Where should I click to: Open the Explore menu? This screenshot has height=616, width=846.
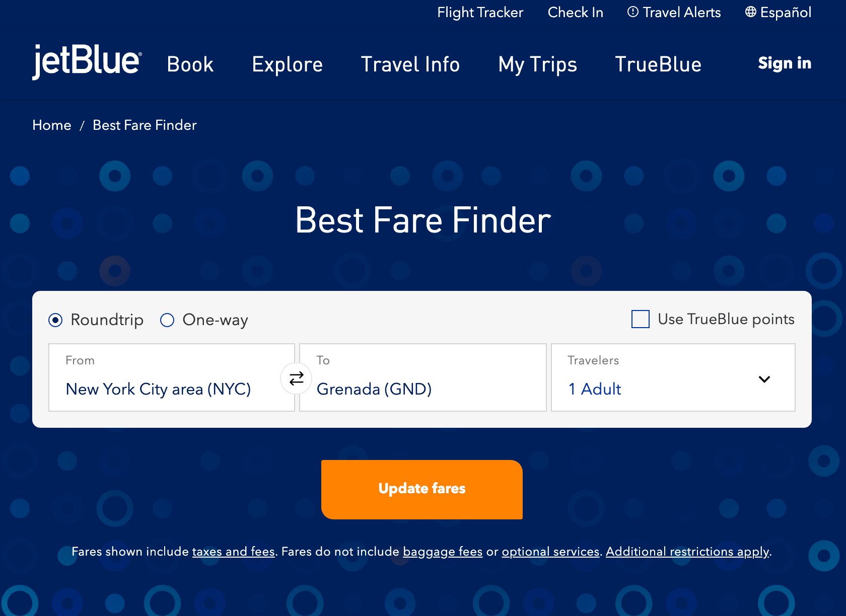point(287,64)
